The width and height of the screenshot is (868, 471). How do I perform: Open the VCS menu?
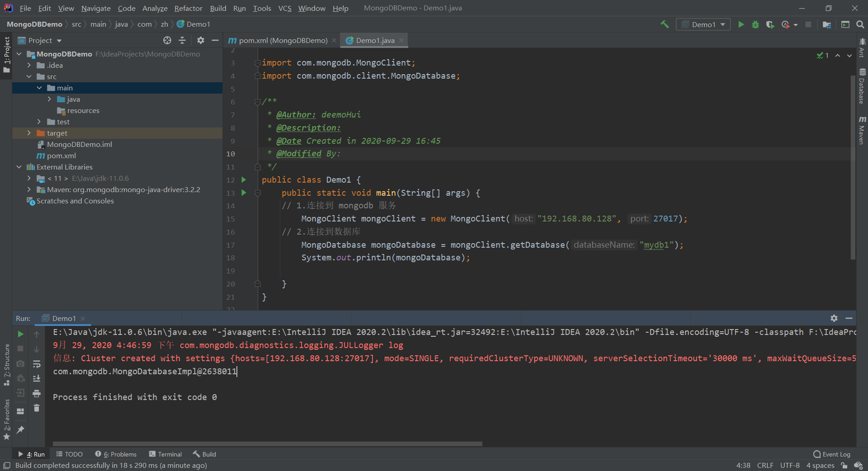285,8
